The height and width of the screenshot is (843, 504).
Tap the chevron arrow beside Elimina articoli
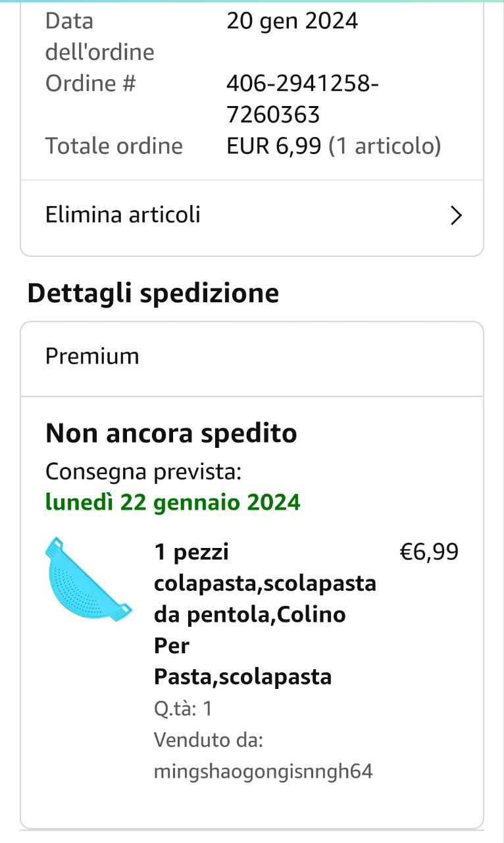456,215
